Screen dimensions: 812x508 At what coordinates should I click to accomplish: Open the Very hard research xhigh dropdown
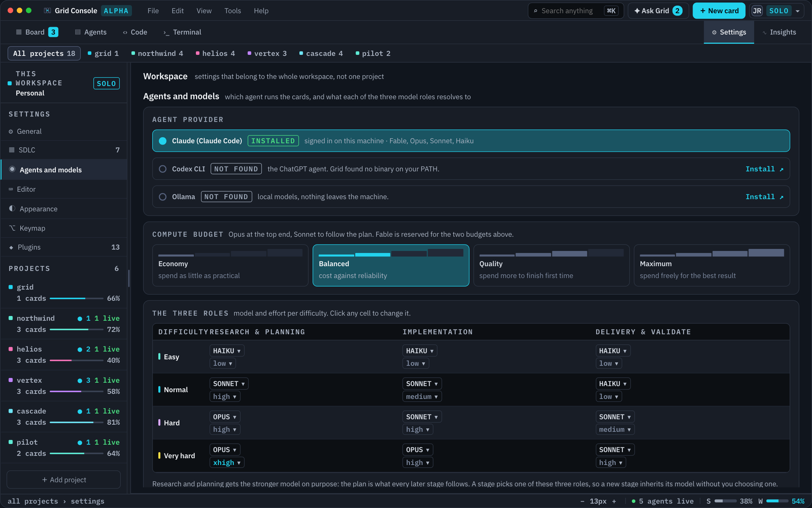pyautogui.click(x=227, y=463)
